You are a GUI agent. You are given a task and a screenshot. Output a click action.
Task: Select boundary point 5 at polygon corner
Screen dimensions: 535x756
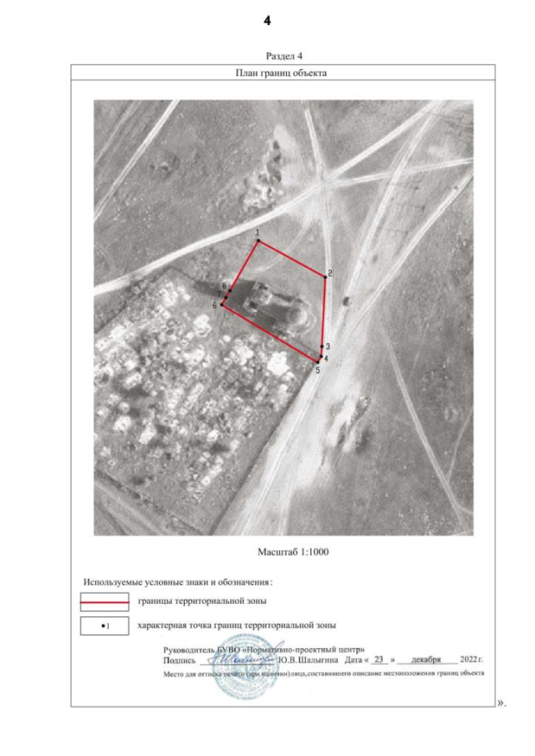318,362
